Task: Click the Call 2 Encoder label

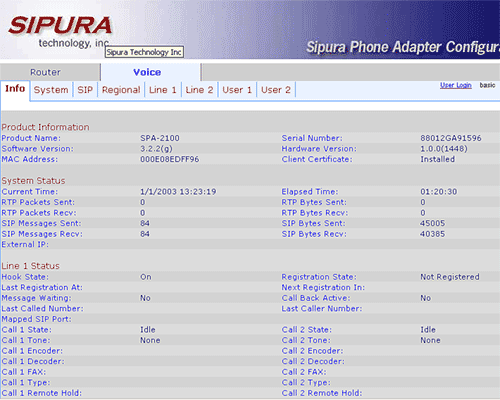Action: [312, 351]
